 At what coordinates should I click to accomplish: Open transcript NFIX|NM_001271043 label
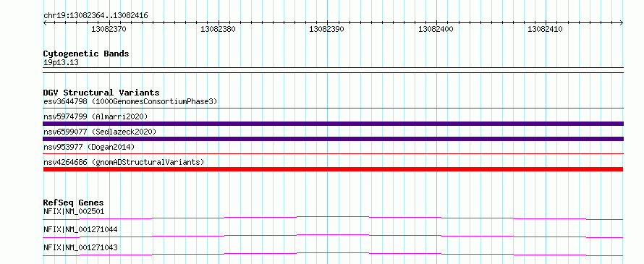pos(80,247)
